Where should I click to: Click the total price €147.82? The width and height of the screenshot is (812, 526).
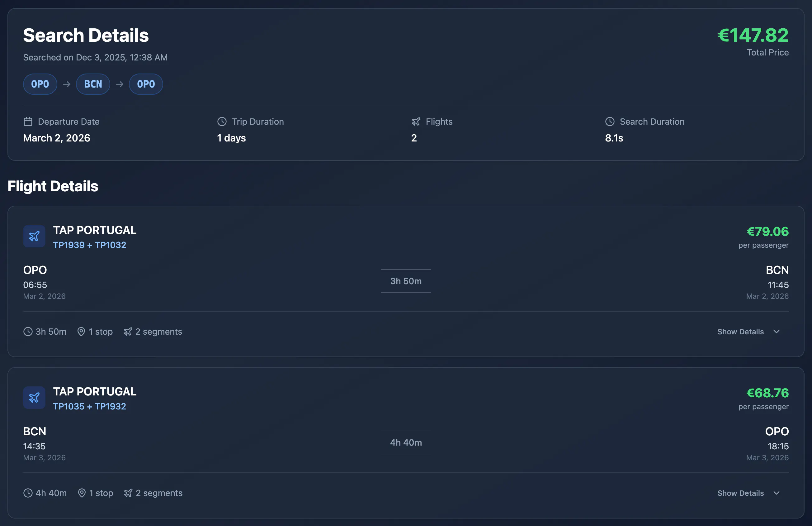coord(753,35)
